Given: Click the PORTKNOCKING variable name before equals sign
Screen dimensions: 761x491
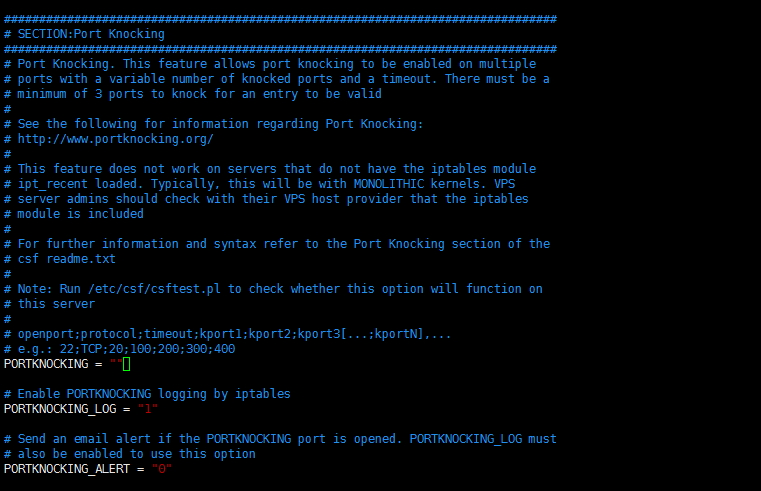Looking at the screenshot, I should 46,364.
